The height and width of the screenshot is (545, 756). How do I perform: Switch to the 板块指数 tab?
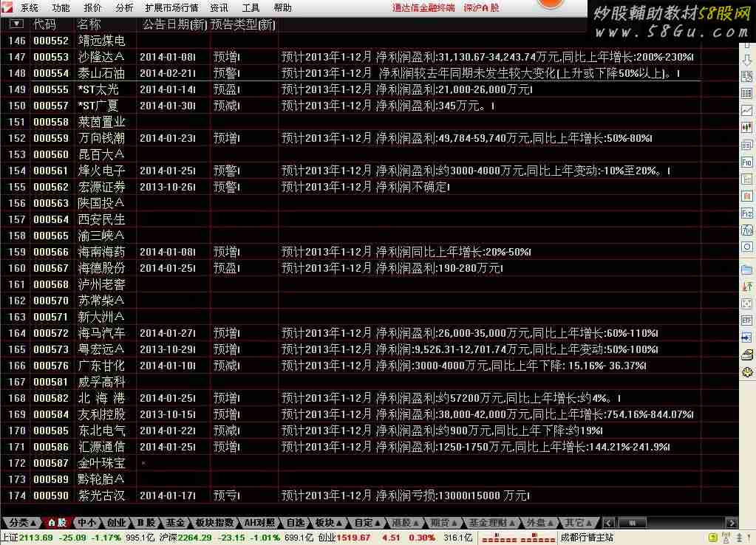214,523
